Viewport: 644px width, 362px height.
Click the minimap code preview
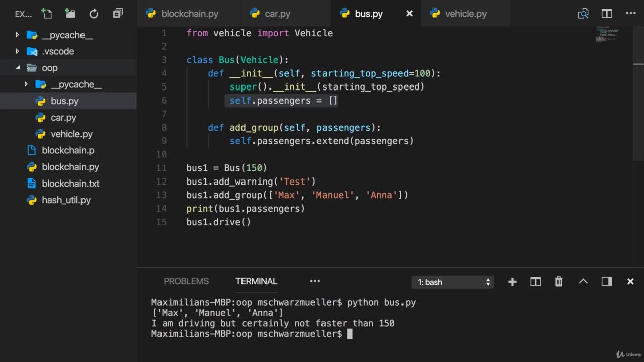607,34
